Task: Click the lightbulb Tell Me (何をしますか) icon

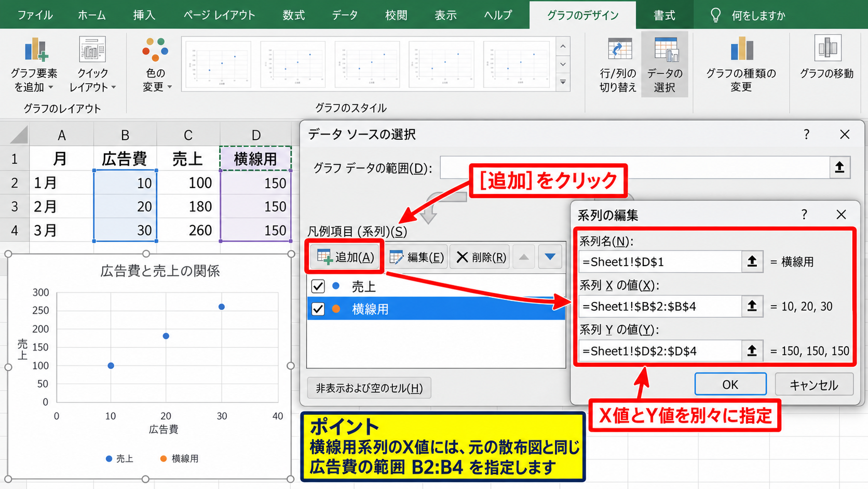Action: coord(715,15)
